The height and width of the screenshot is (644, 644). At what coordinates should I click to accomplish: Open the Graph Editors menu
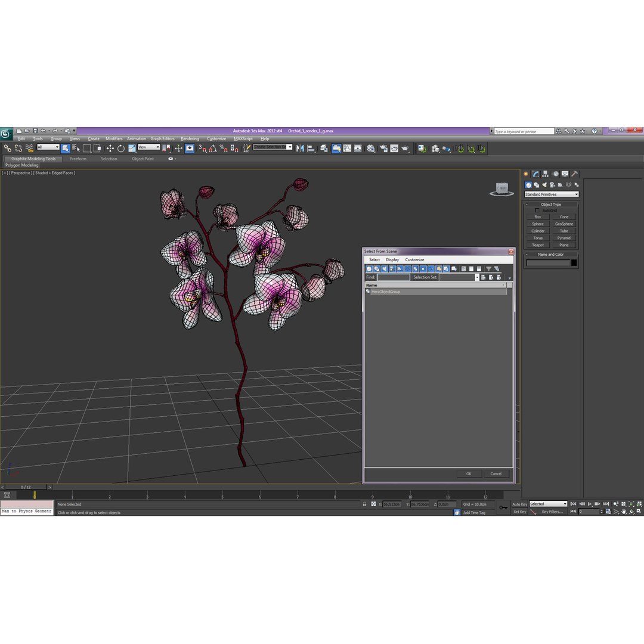[162, 139]
